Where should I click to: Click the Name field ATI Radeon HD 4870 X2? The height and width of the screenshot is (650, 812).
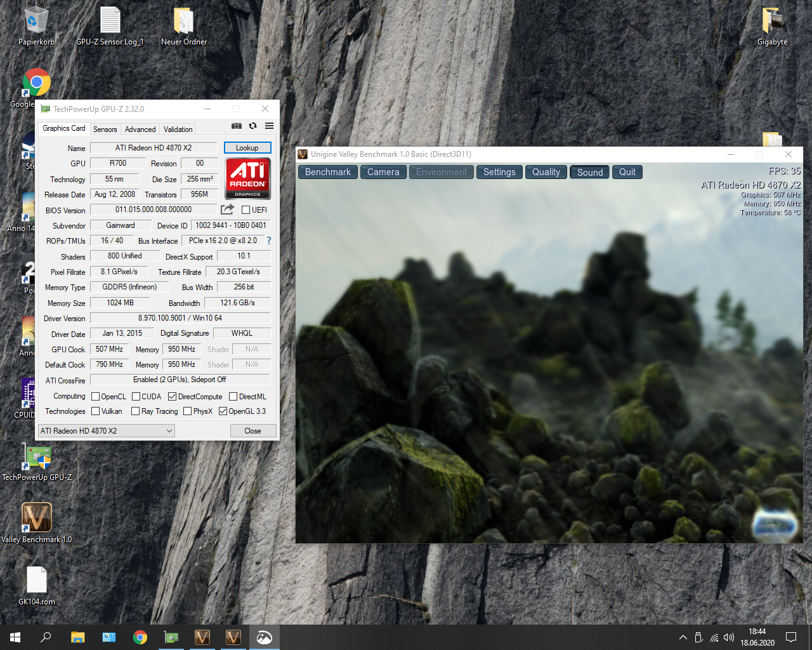tap(154, 148)
